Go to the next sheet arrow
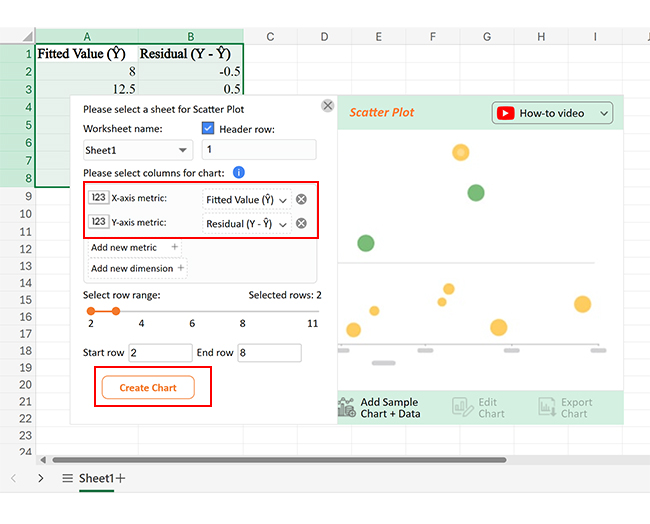This screenshot has height=524, width=650. 41,478
